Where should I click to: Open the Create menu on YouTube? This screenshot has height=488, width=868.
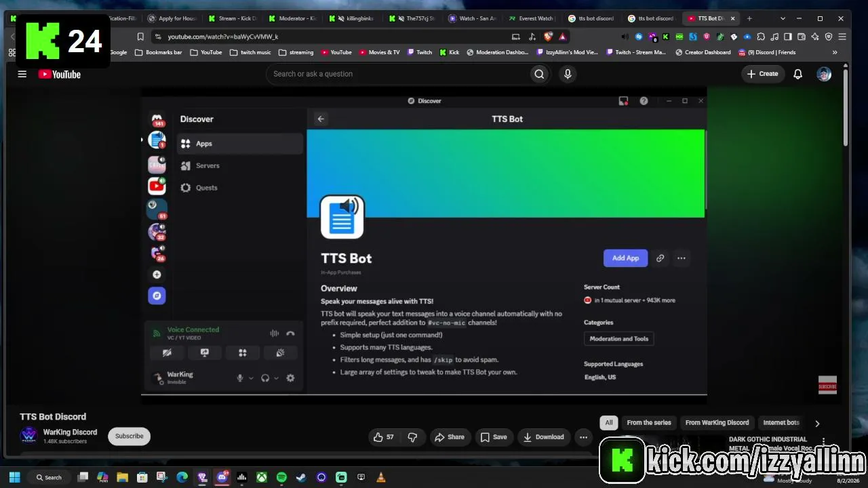pyautogui.click(x=763, y=74)
